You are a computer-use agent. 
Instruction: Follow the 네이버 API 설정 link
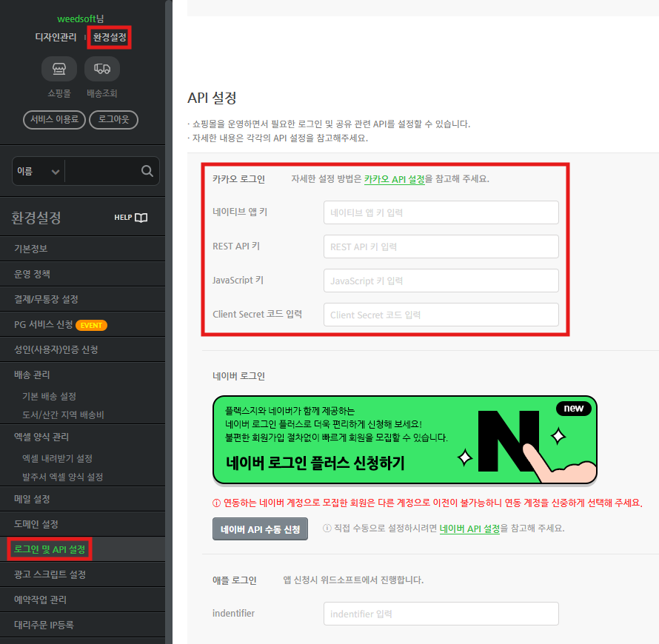click(x=469, y=529)
